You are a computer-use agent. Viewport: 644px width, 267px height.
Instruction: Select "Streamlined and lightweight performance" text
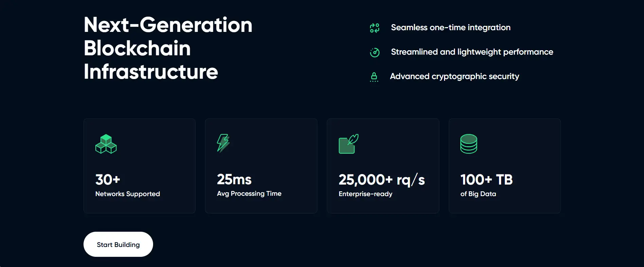pos(472,52)
